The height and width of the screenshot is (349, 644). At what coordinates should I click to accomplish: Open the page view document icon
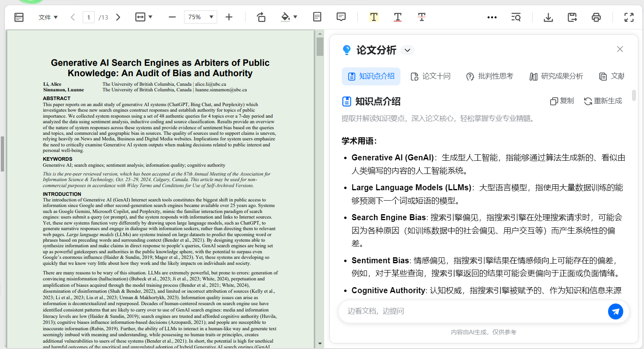point(317,17)
